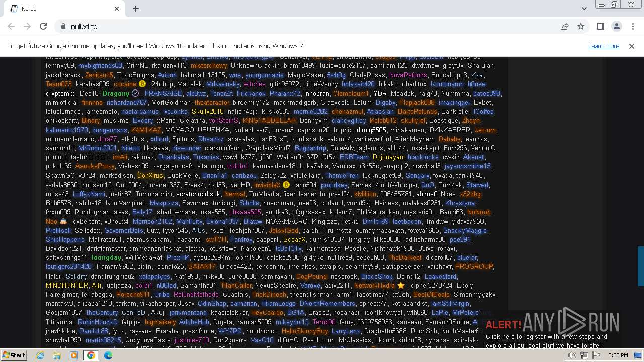Open user profile Dragony
644x362 pixels.
116,93
